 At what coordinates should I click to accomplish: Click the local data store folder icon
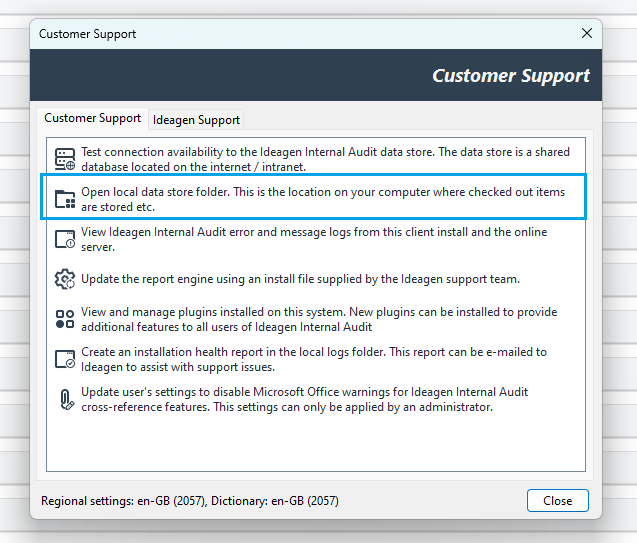65,199
